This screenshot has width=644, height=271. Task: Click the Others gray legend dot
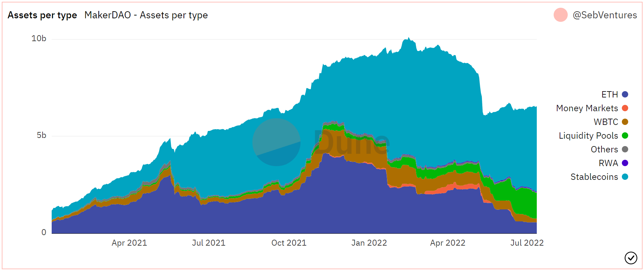[625, 150]
